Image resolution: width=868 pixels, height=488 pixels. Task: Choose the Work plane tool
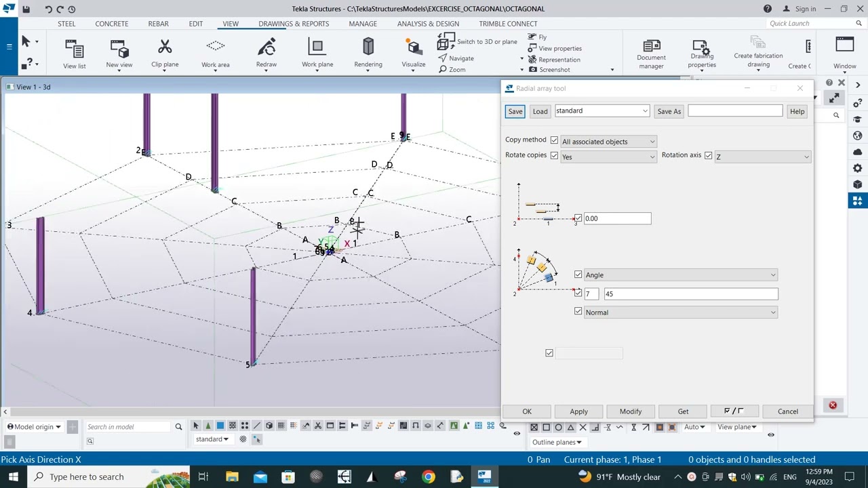point(317,54)
